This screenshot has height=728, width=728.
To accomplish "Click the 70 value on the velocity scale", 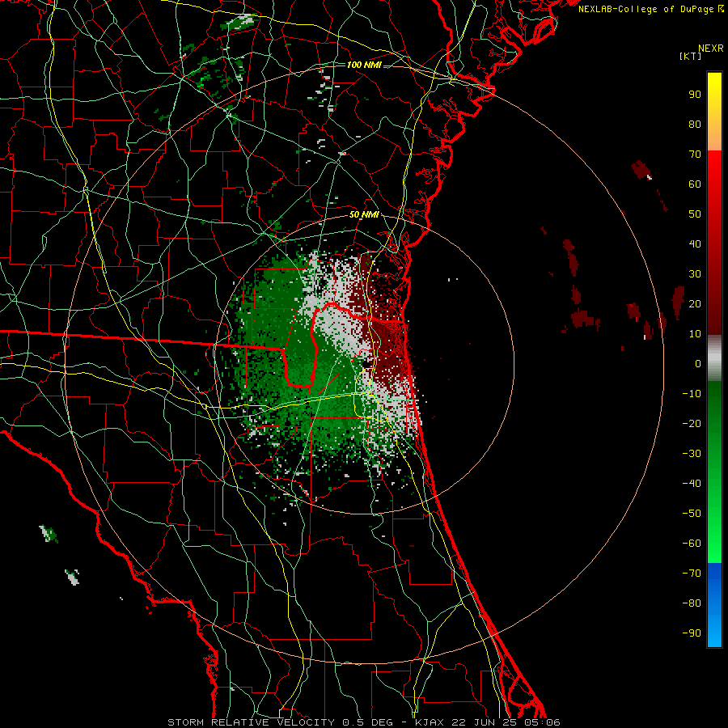I will [x=695, y=154].
